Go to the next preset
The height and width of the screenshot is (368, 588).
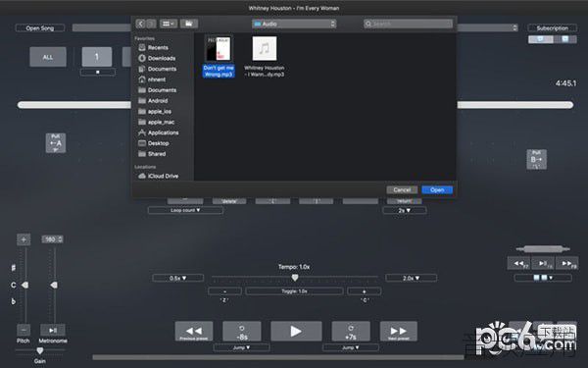pos(398,332)
